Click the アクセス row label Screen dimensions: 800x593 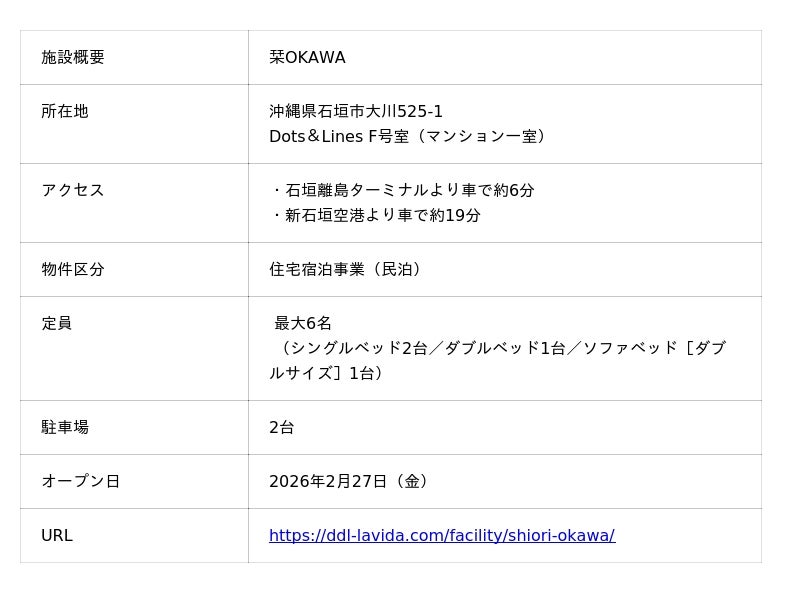tap(73, 191)
